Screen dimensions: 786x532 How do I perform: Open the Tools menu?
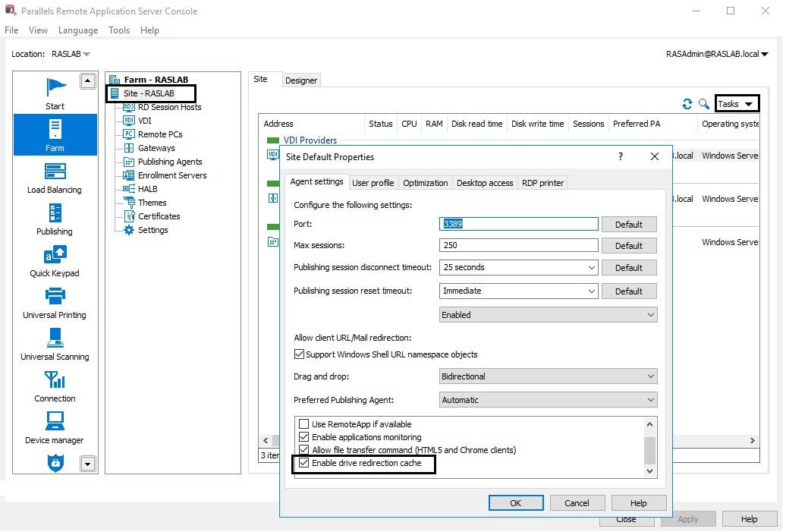[x=118, y=30]
